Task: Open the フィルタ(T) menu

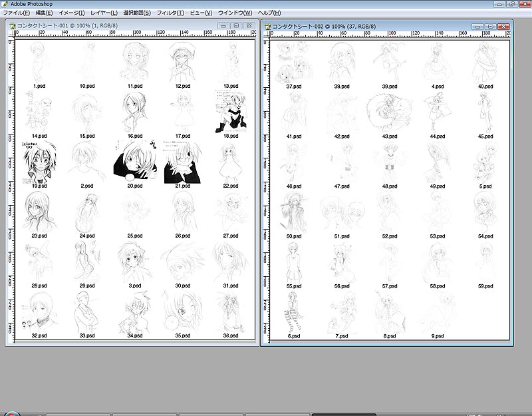Action: pos(170,13)
